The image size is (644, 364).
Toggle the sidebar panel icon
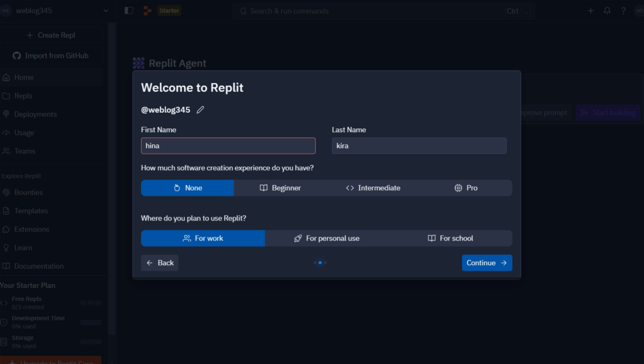point(129,11)
